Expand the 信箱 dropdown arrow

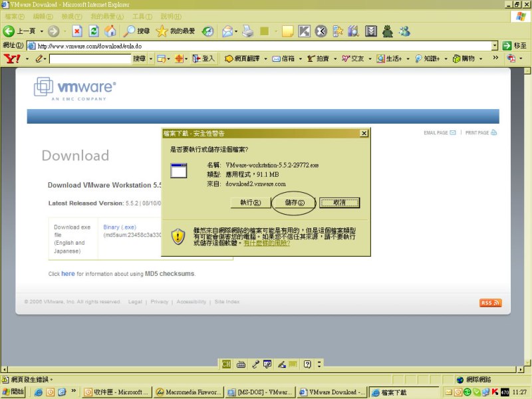click(x=301, y=59)
